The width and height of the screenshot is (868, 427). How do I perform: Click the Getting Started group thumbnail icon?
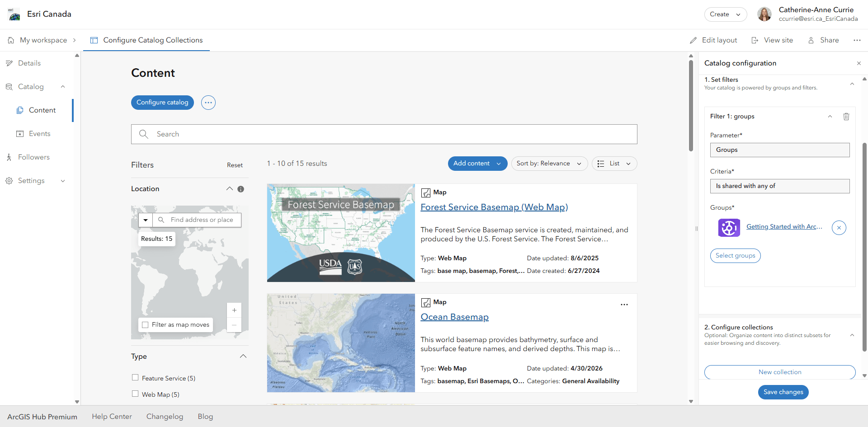pos(729,228)
